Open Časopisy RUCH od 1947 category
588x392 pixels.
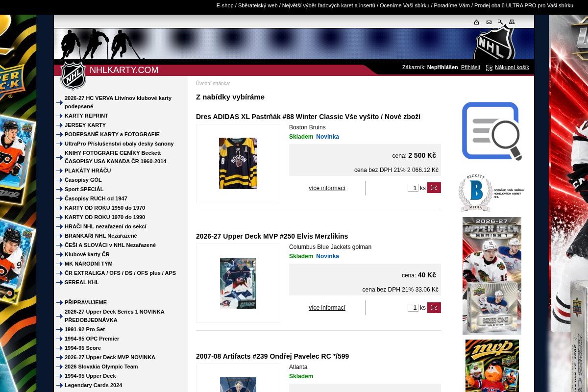(x=96, y=198)
